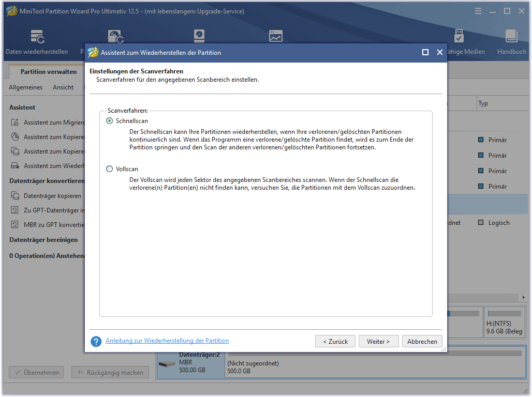Click the Rückgängig machen button
The height and width of the screenshot is (397, 532).
click(x=110, y=372)
